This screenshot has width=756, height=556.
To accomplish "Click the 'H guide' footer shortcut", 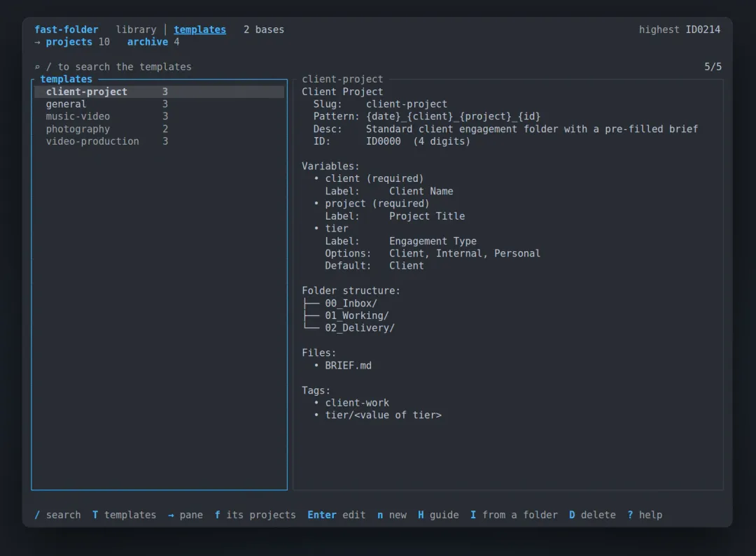I will point(438,515).
